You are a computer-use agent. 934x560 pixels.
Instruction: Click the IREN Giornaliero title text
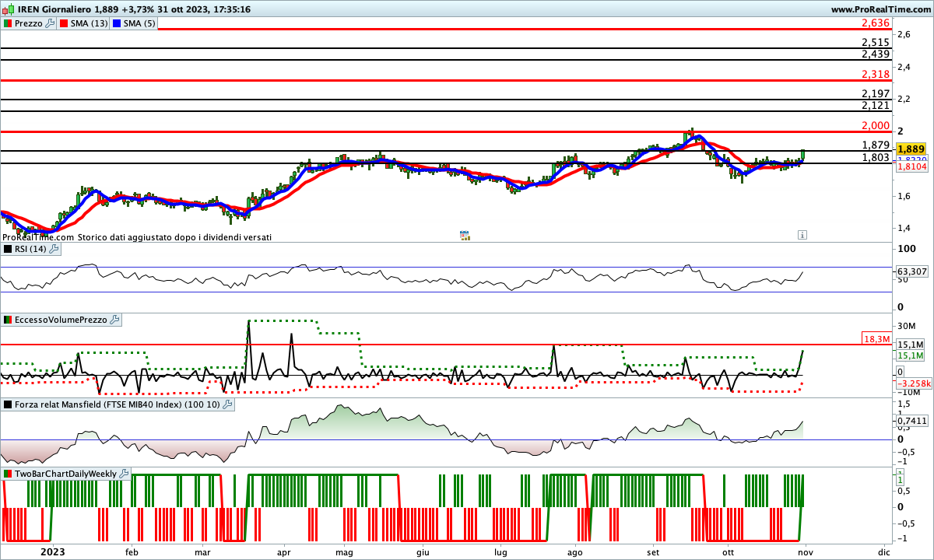point(54,9)
